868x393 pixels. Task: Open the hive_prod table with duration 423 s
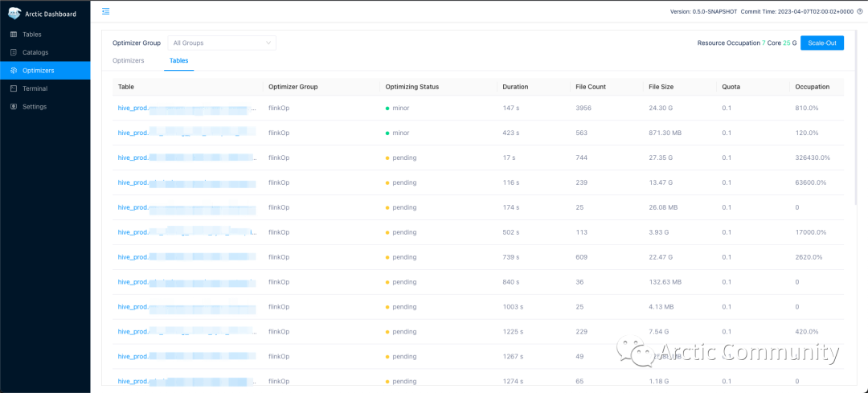186,133
